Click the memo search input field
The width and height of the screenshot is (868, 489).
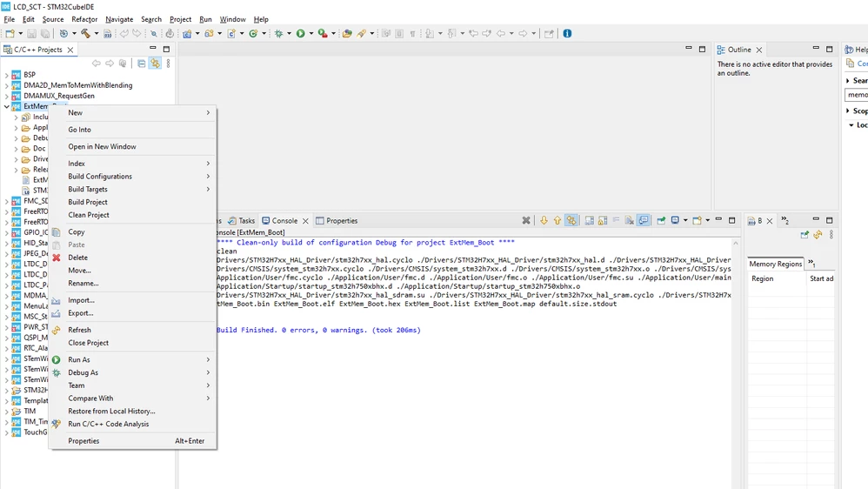click(857, 95)
